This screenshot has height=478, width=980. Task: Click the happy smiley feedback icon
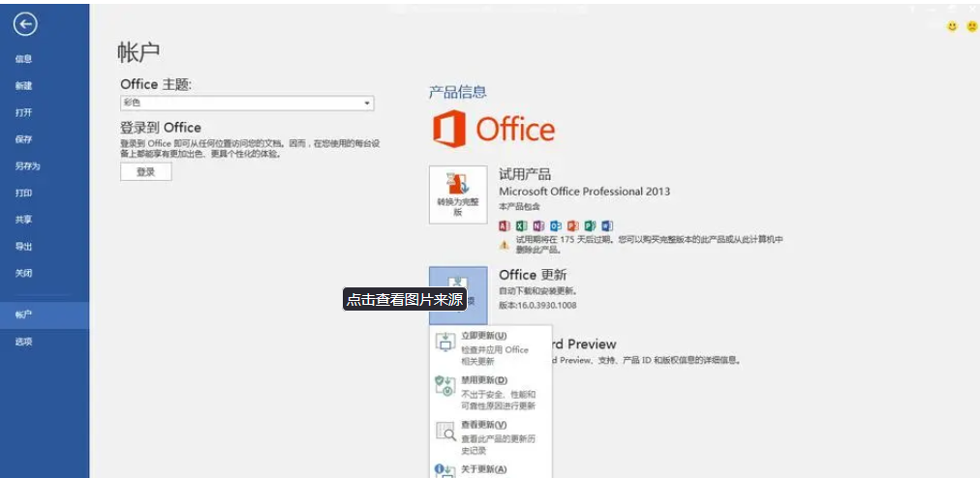coord(953,26)
